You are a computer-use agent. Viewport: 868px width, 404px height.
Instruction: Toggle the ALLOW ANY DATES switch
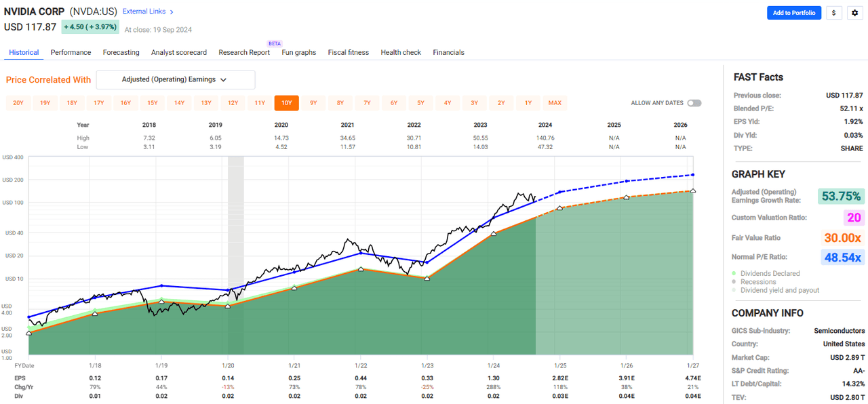[x=694, y=102]
